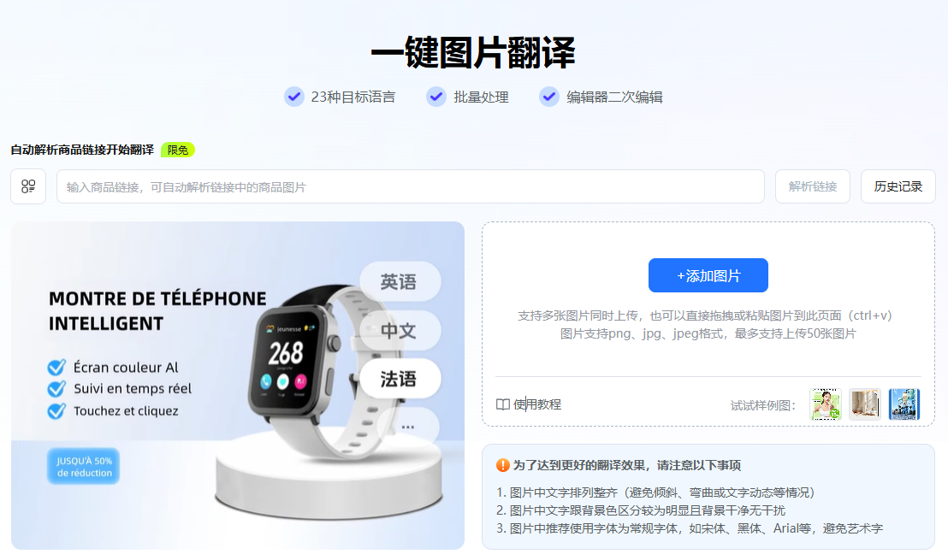This screenshot has height=560, width=948.
Task: Try the third blue sample image
Action: (904, 404)
